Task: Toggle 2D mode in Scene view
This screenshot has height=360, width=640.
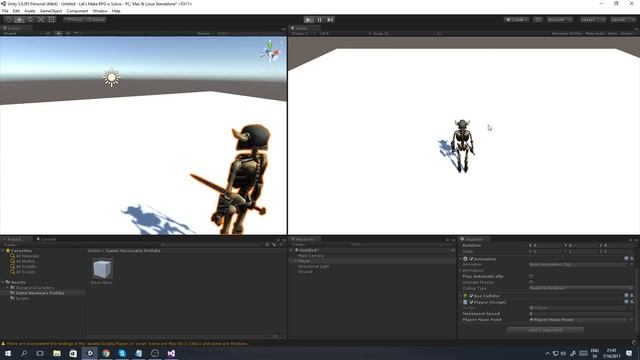Action: [48, 33]
